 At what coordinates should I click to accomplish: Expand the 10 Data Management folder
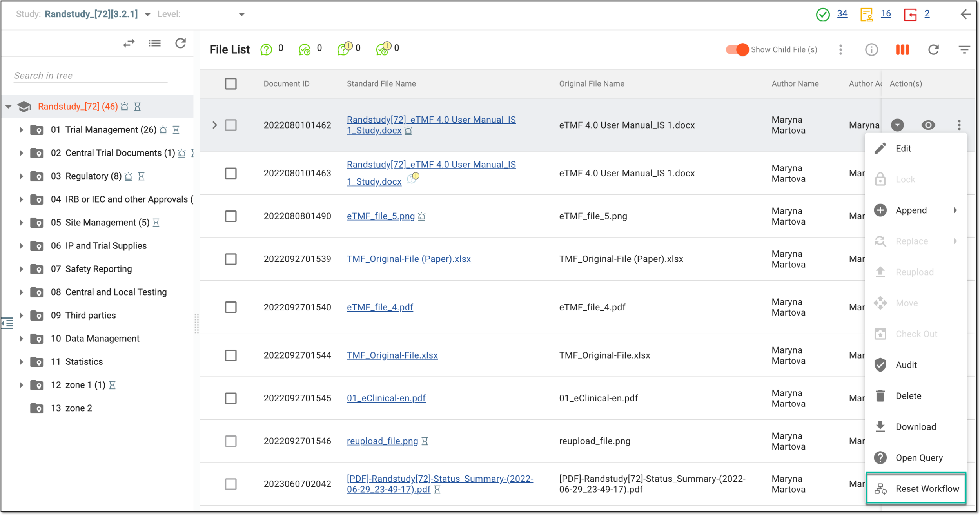coord(21,338)
